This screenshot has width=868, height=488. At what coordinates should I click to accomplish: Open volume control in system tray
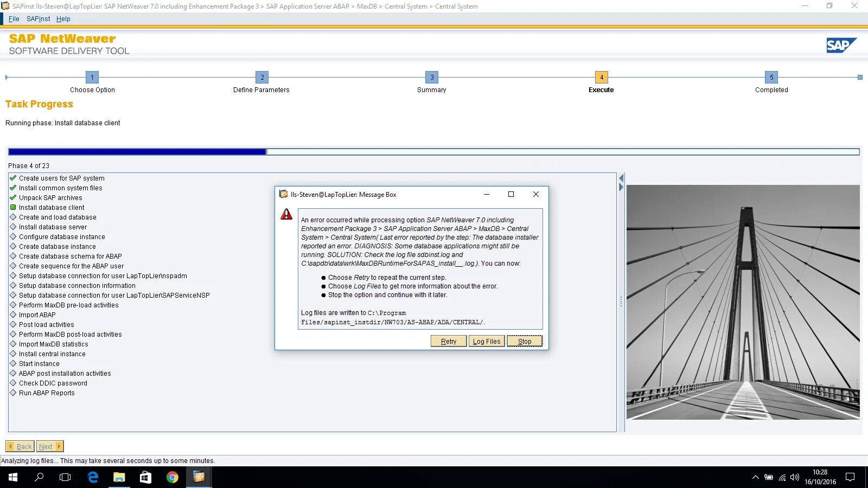tap(795, 477)
